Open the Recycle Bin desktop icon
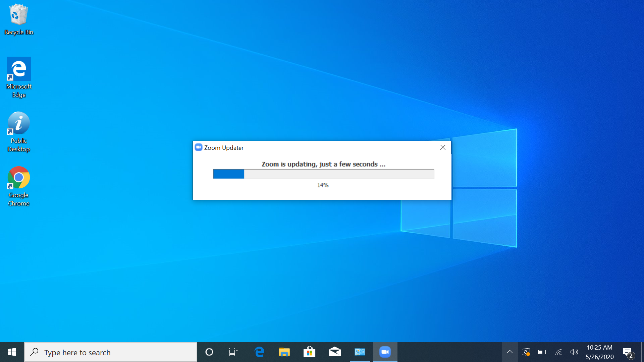This screenshot has height=362, width=644. 19,19
